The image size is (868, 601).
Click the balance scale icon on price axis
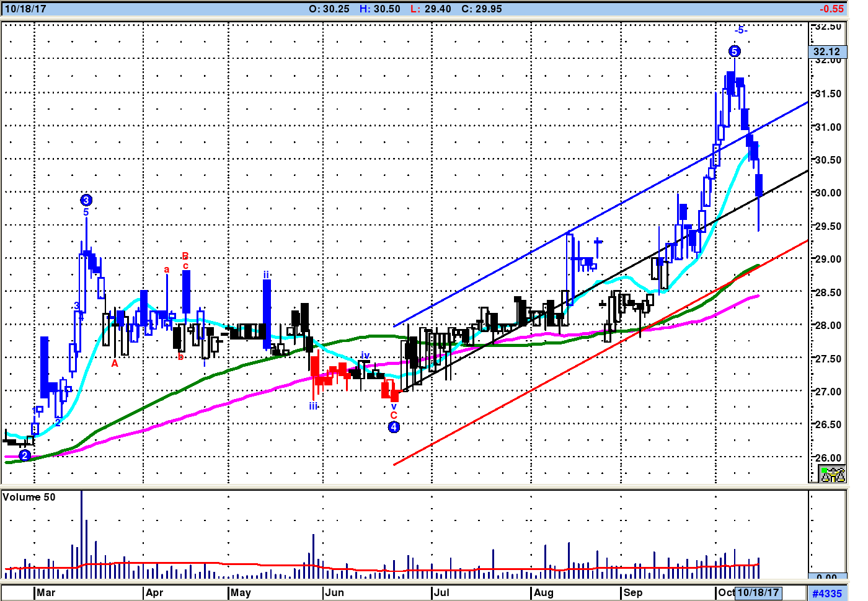coord(832,475)
